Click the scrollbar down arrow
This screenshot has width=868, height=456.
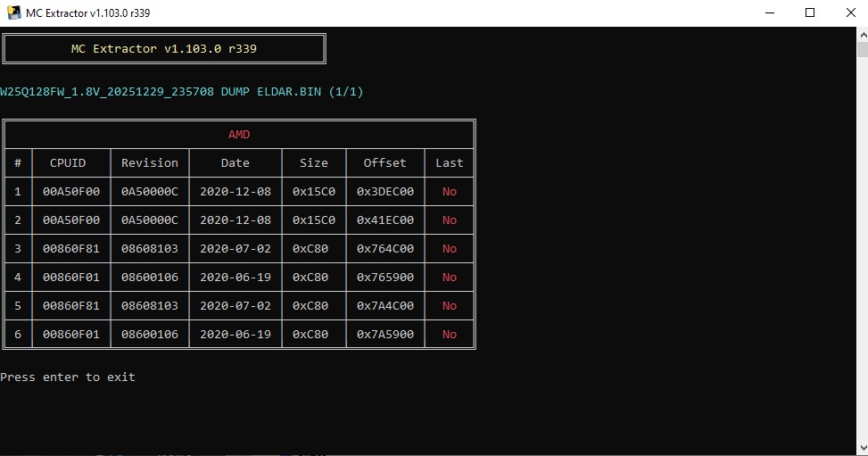coord(862,449)
